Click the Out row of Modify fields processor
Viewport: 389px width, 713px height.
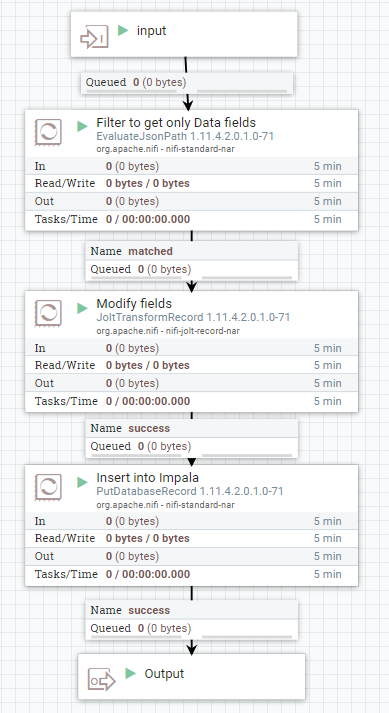click(192, 383)
